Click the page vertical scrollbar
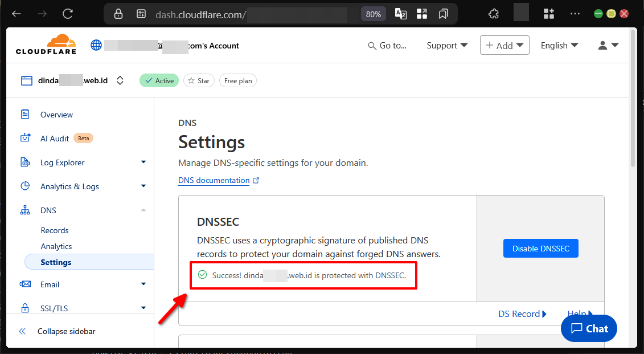Viewport: 644px width, 354px height. click(634, 99)
